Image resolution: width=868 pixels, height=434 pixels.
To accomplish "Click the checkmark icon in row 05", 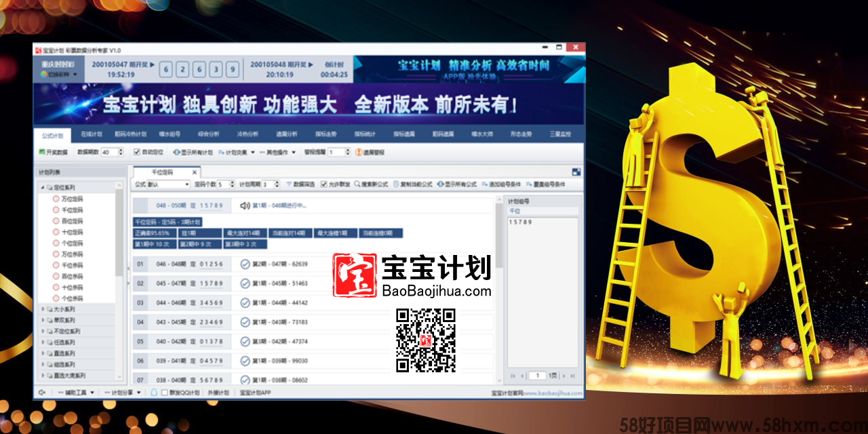I will (x=245, y=341).
